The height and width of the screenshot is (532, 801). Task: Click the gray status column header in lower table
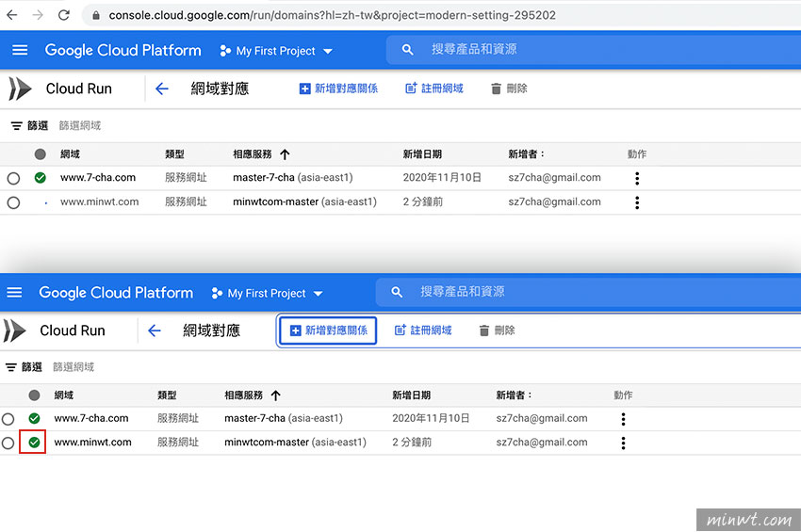tap(34, 395)
